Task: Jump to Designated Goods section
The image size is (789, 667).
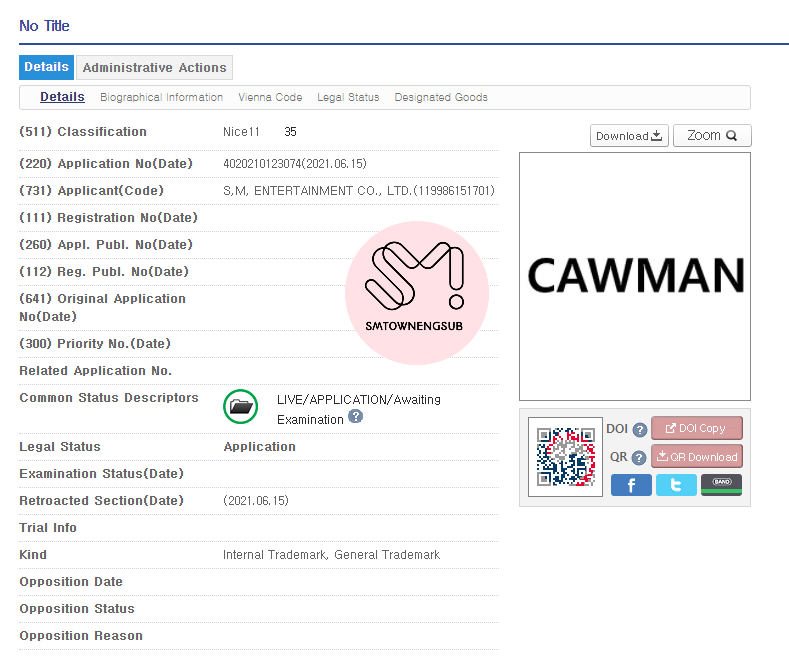Action: point(441,97)
